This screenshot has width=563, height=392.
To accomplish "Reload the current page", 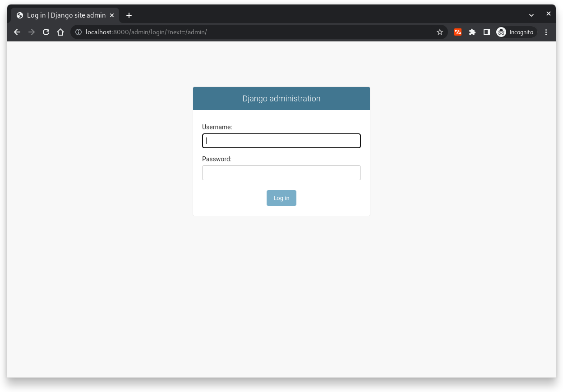I will 46,32.
